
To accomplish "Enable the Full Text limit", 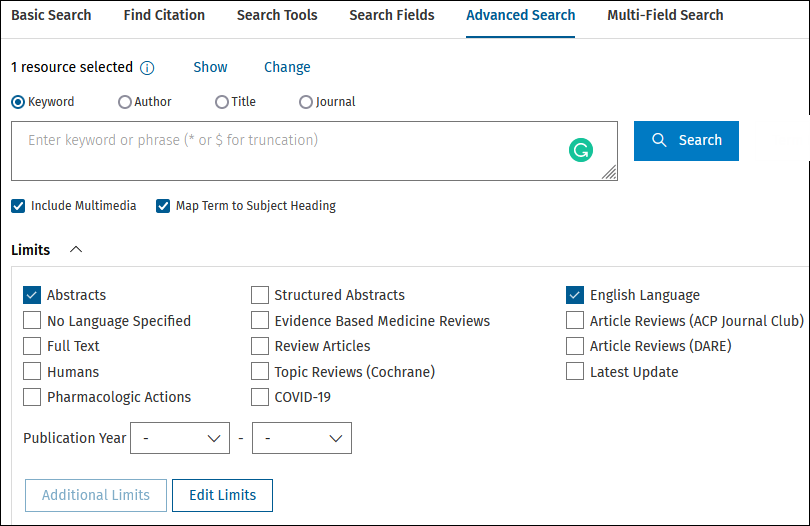I will tap(32, 346).
